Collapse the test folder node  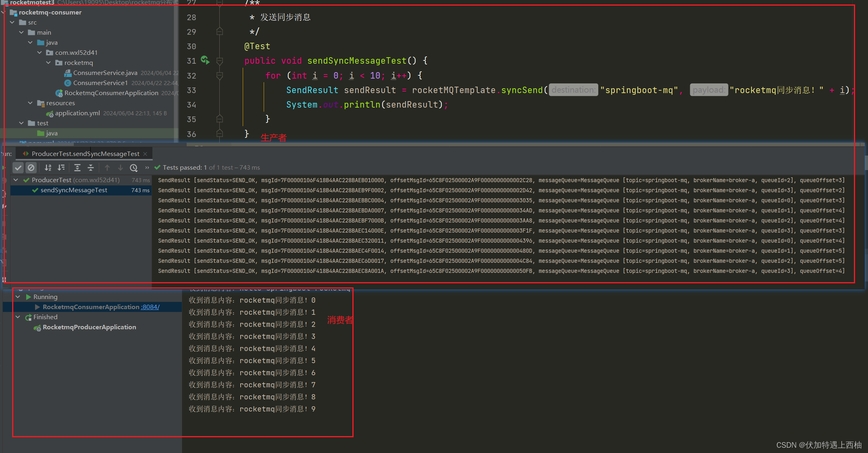pos(21,123)
